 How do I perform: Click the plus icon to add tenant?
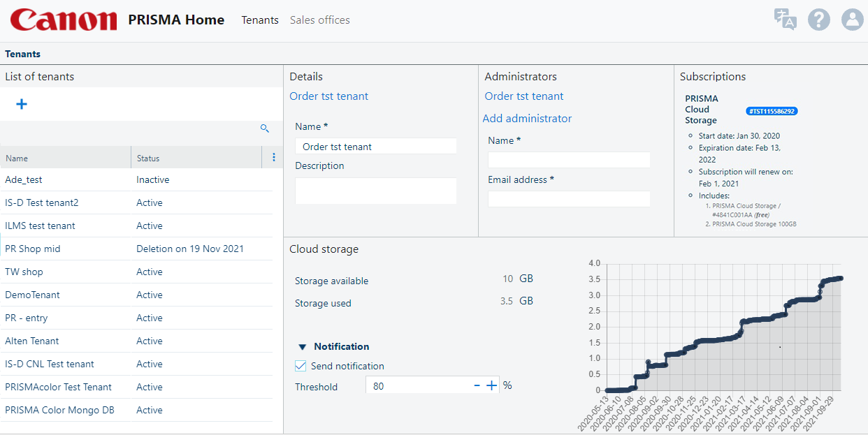tap(22, 104)
